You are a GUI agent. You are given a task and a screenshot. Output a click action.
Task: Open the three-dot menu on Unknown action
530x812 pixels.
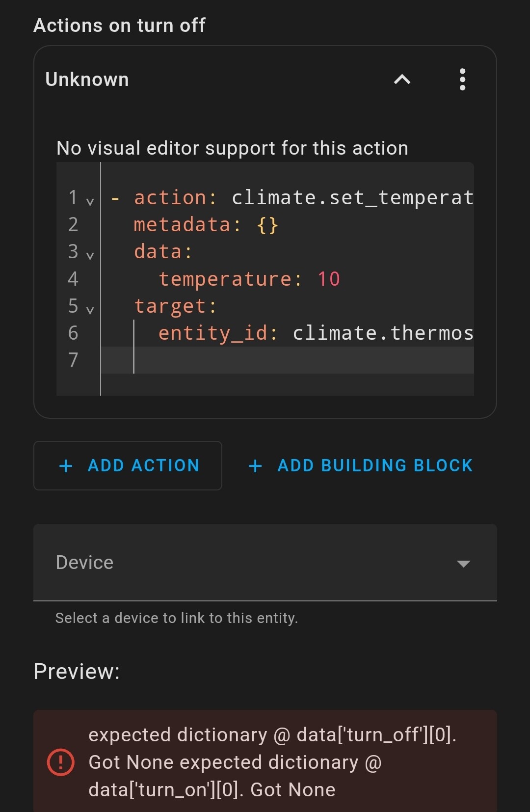click(462, 80)
